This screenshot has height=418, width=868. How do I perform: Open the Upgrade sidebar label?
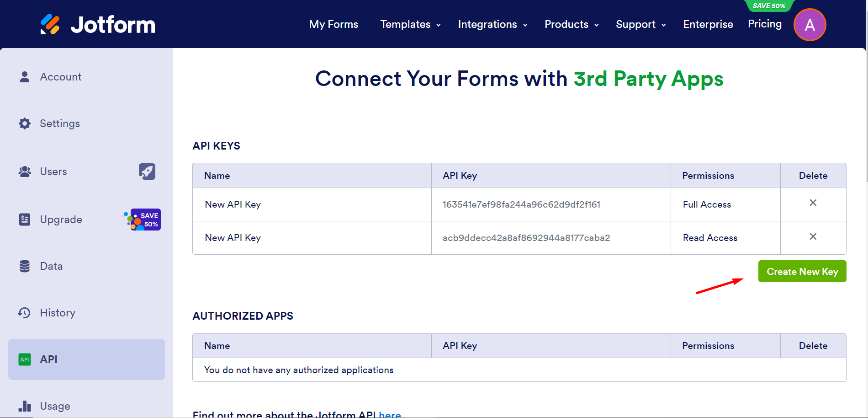click(x=61, y=220)
